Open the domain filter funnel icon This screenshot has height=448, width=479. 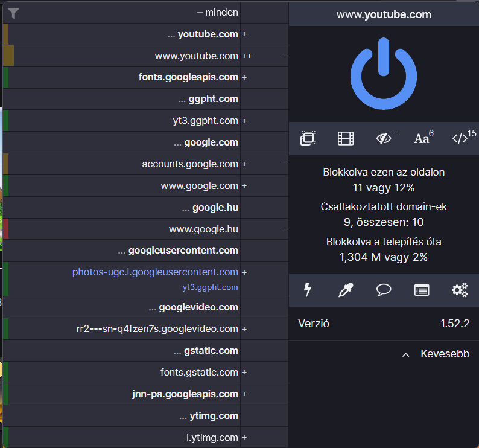click(13, 13)
